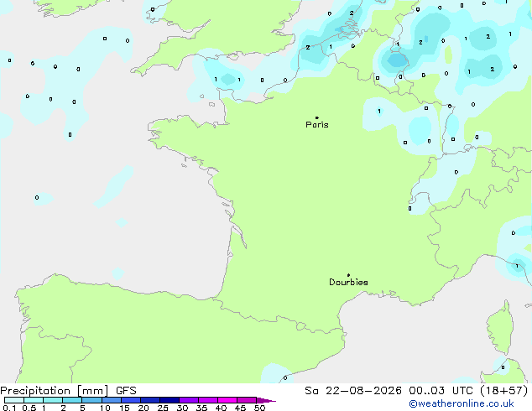Click the '10' legend scale label
Viewport: 532px width, 411px height.
click(105, 408)
